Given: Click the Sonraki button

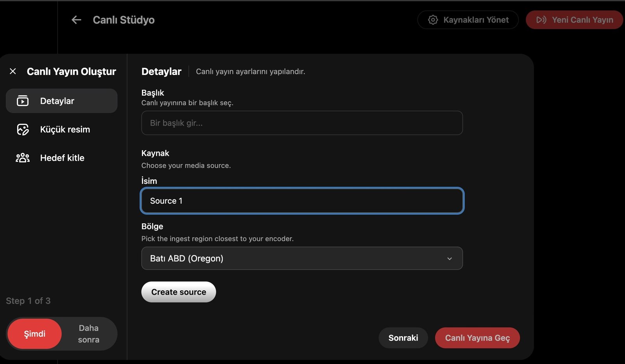Looking at the screenshot, I should coord(403,338).
